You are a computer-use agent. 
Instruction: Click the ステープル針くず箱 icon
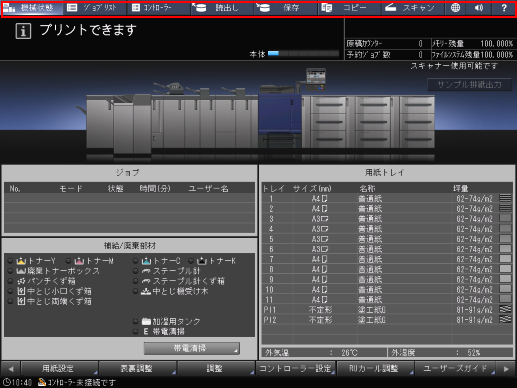tap(146, 281)
